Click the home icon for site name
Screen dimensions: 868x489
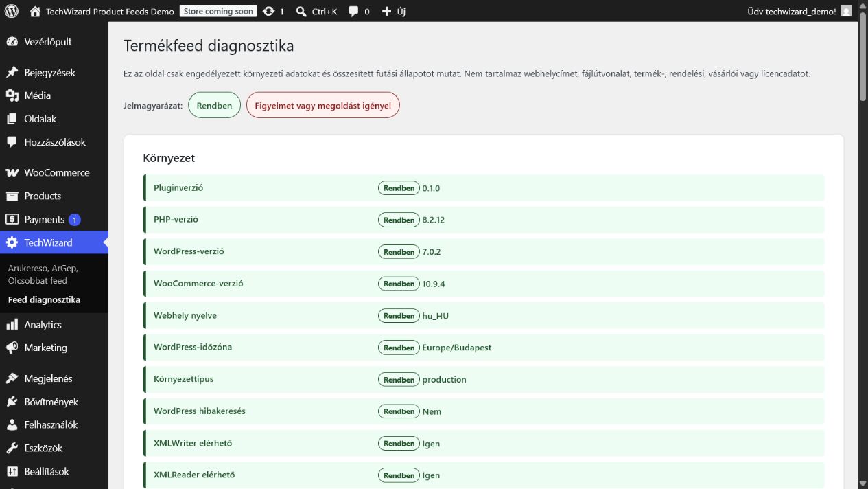tap(35, 11)
